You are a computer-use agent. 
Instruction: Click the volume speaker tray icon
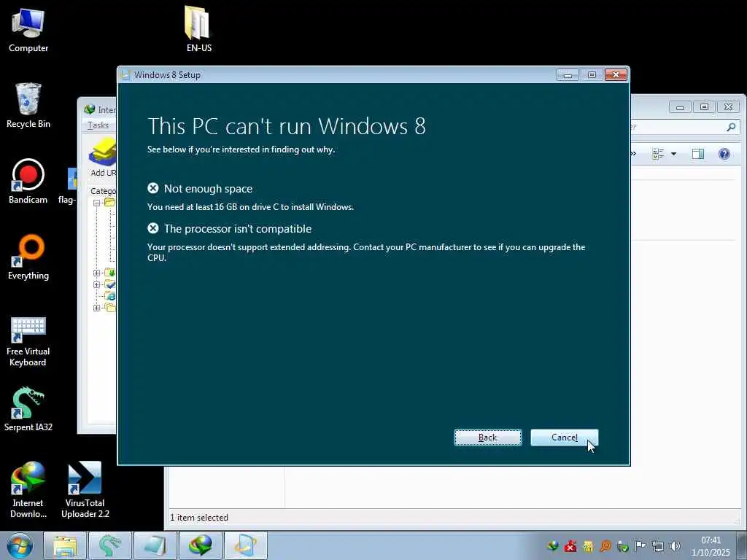pyautogui.click(x=675, y=546)
